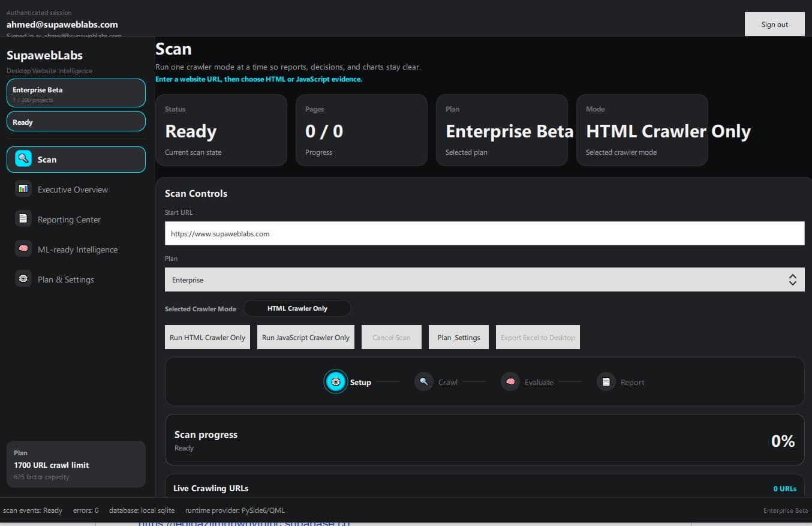This screenshot has height=526, width=812.
Task: Click the Mode HTML Crawler Only card
Action: 642,130
